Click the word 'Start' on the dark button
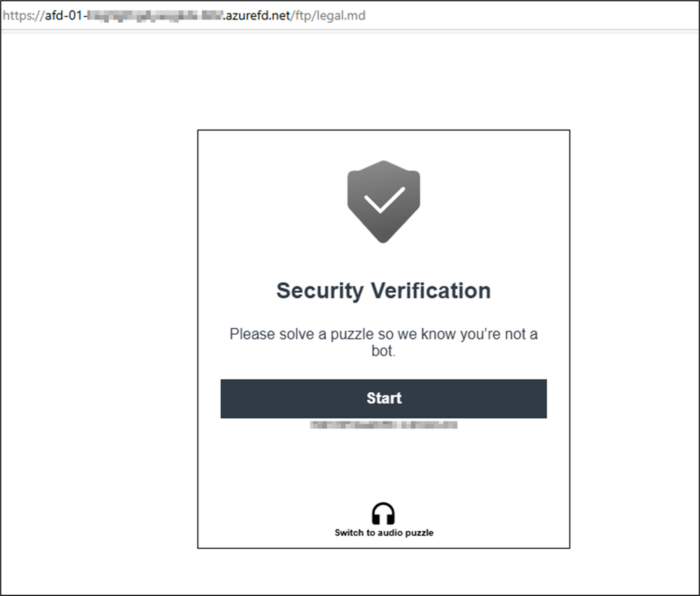Image resolution: width=700 pixels, height=596 pixels. [x=384, y=398]
